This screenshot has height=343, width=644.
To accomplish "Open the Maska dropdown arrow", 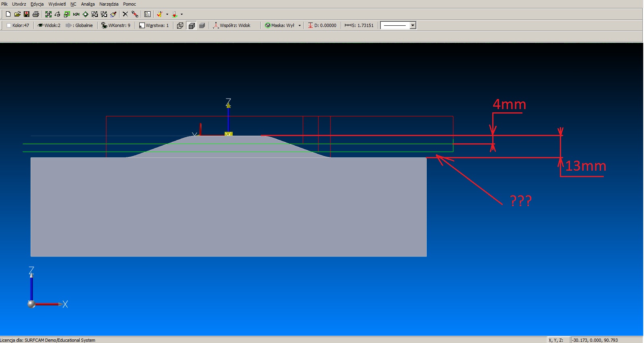I will pyautogui.click(x=299, y=25).
